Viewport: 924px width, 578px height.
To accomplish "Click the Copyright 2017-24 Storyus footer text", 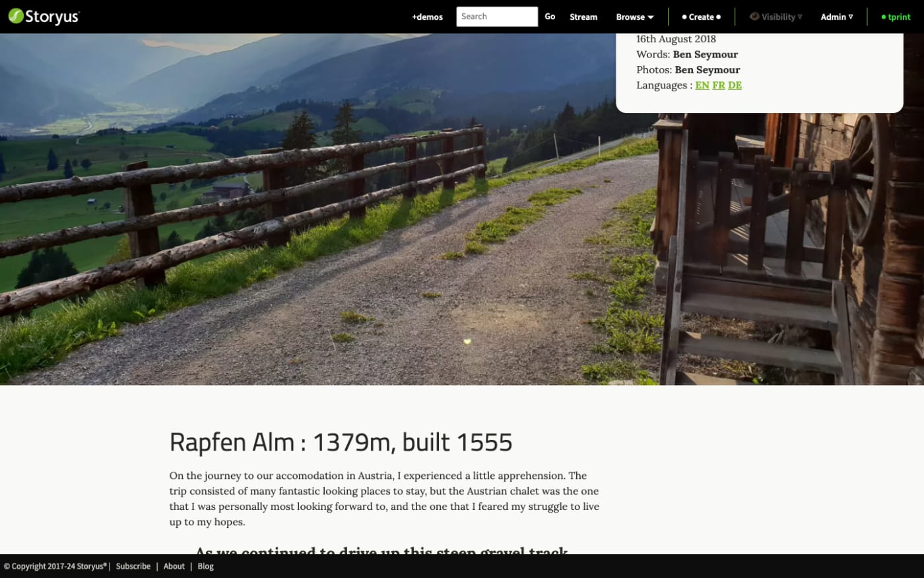I will 55,566.
